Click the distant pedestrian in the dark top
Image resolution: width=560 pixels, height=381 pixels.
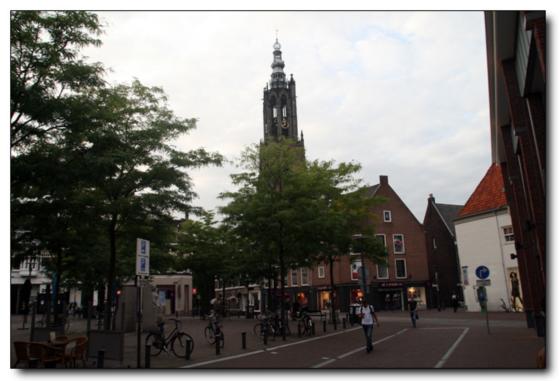coord(413,312)
